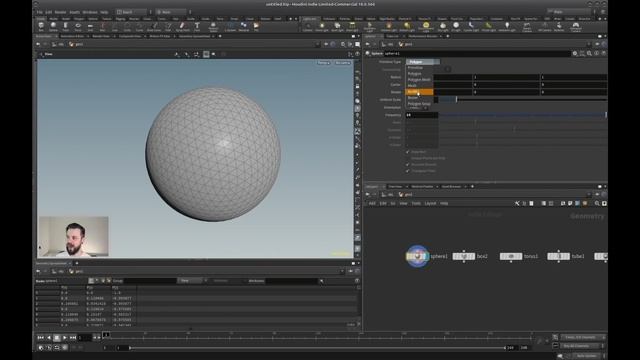Select the torus1 node in the network

point(511,256)
